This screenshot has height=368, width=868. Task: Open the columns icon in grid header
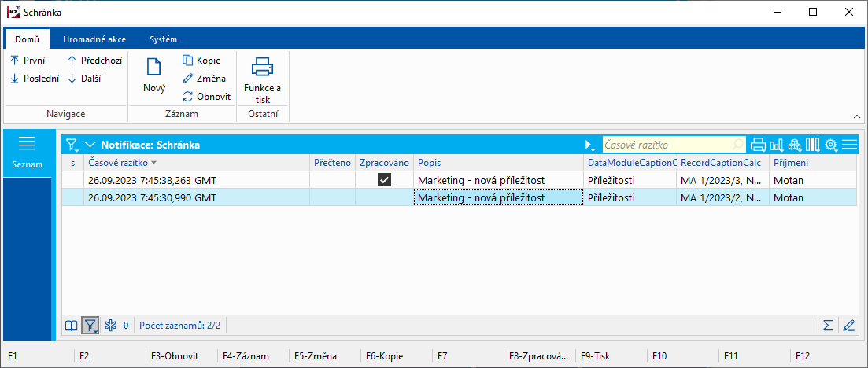813,145
